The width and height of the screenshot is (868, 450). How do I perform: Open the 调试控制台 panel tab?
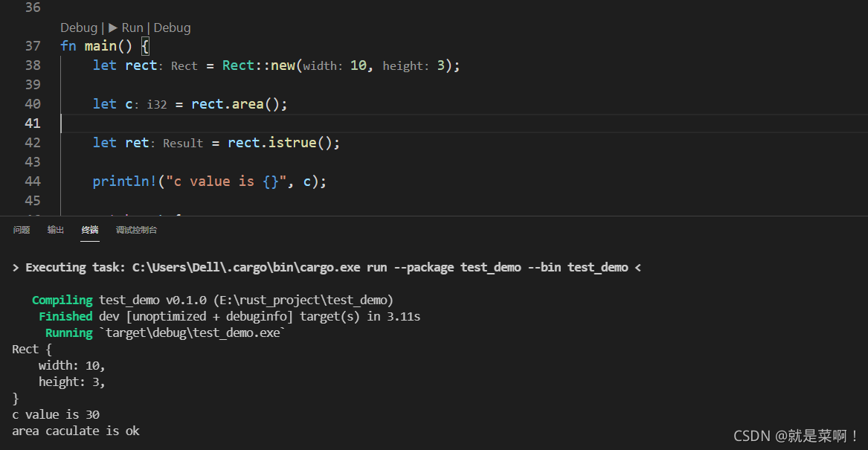[136, 230]
